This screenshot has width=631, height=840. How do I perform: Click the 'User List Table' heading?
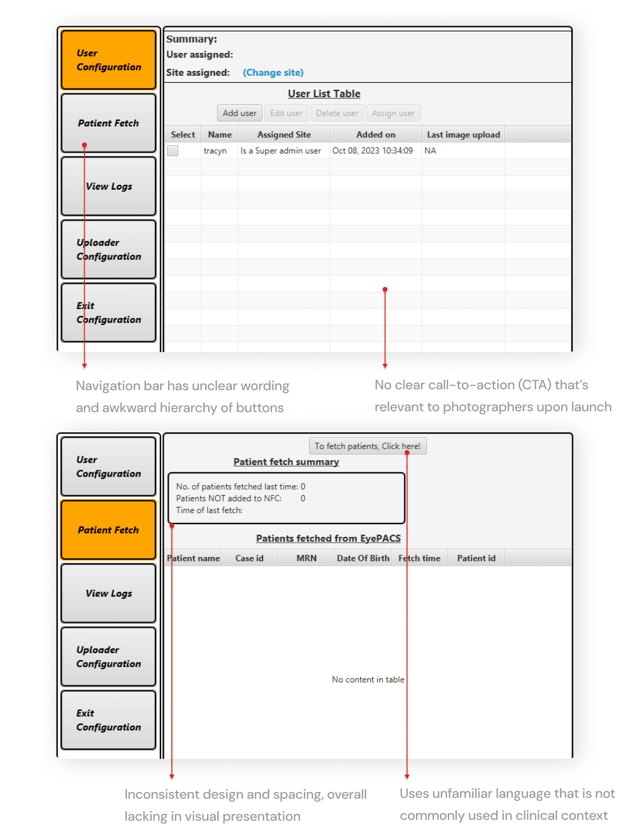pyautogui.click(x=324, y=94)
